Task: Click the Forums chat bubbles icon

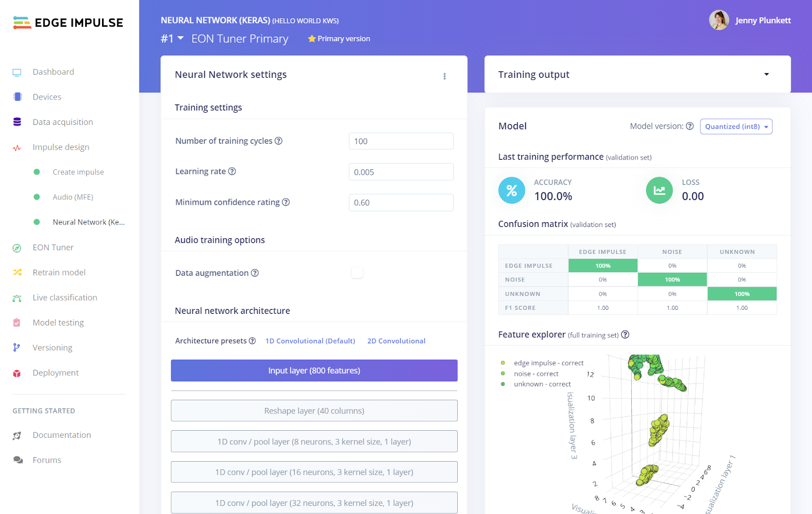Action: coord(18,460)
